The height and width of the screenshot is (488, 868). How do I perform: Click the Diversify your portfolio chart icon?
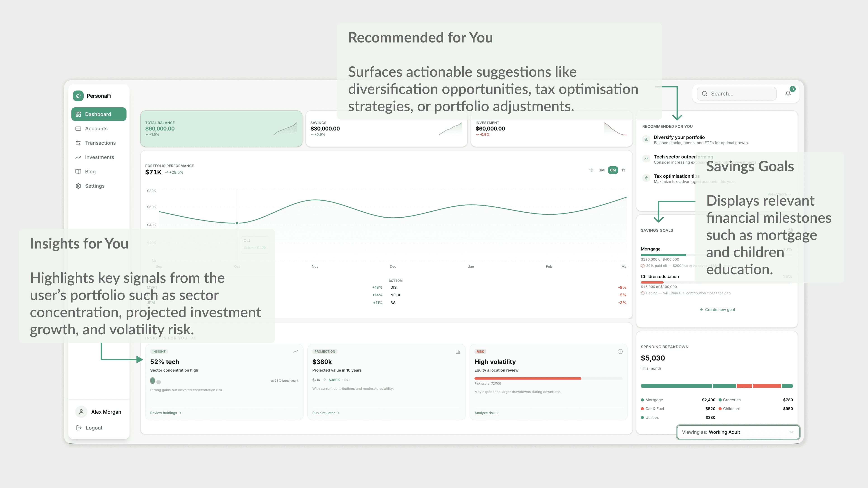[646, 139]
